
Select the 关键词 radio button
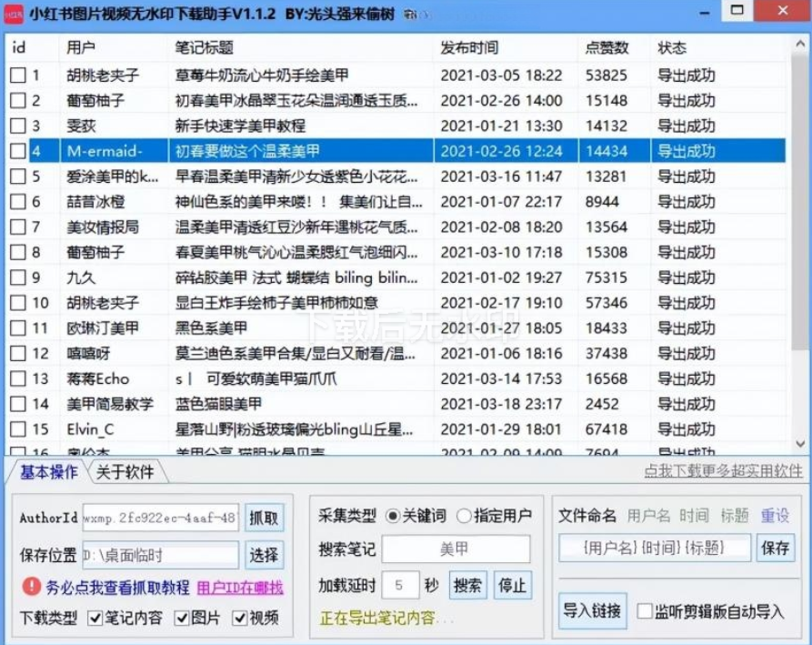(x=393, y=516)
